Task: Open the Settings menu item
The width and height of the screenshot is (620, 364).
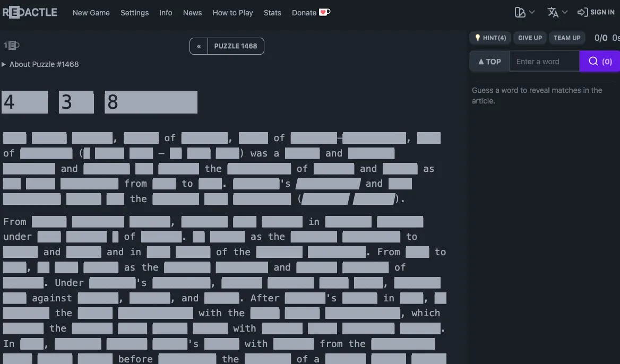Action: click(134, 13)
